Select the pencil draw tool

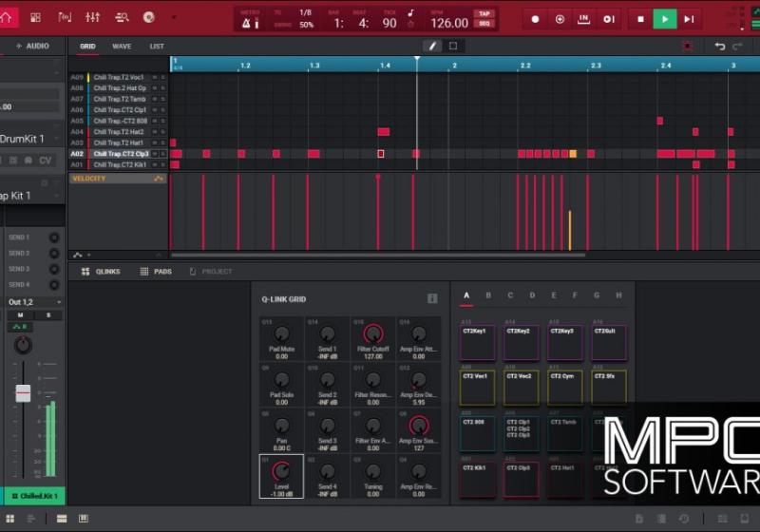432,46
